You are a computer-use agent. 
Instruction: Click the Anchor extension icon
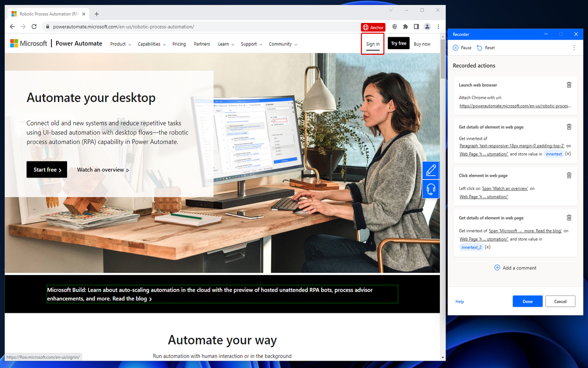[x=373, y=27]
